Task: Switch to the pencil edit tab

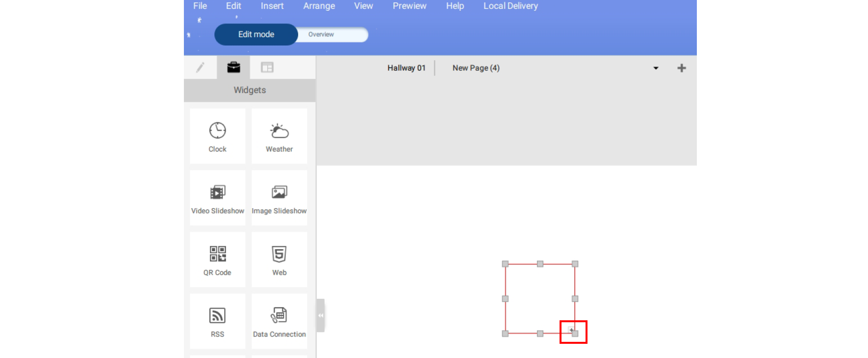Action: tap(200, 68)
